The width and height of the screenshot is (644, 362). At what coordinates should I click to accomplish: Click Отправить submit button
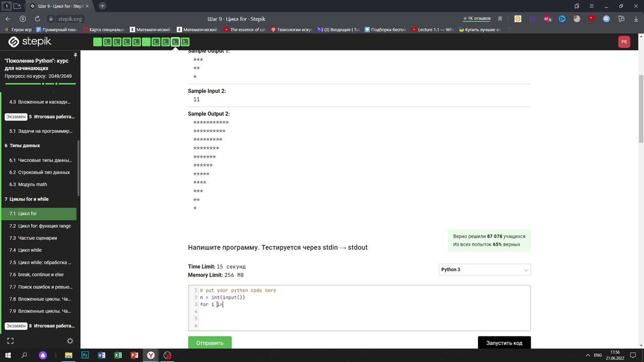coord(210,343)
